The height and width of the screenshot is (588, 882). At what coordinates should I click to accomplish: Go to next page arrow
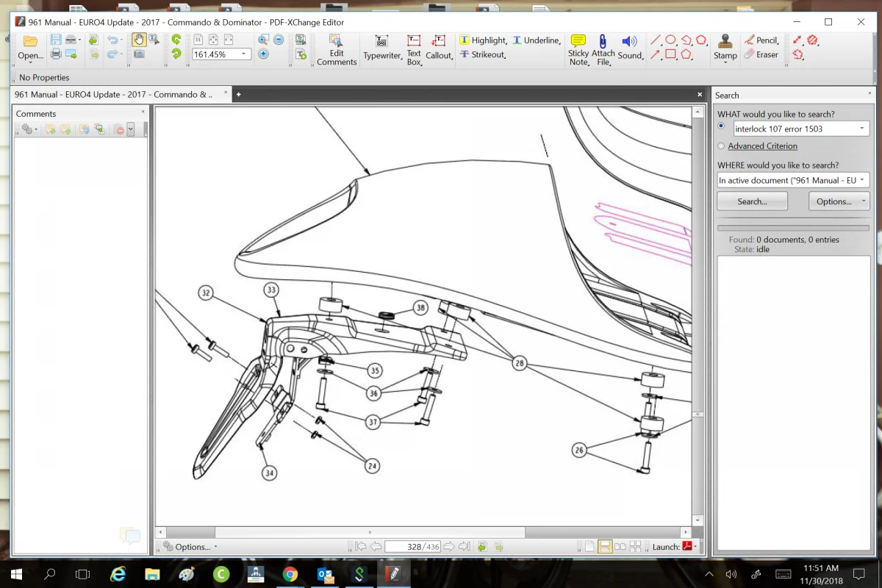pyautogui.click(x=449, y=547)
